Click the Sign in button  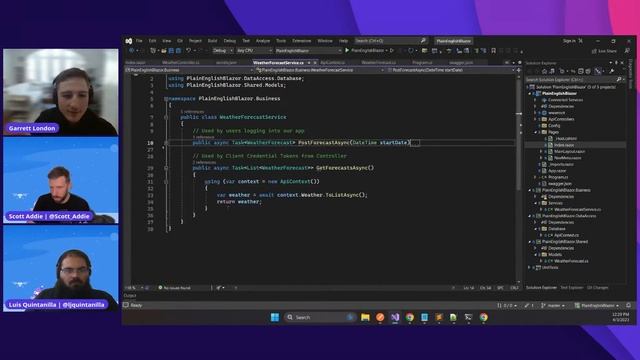pyautogui.click(x=569, y=41)
